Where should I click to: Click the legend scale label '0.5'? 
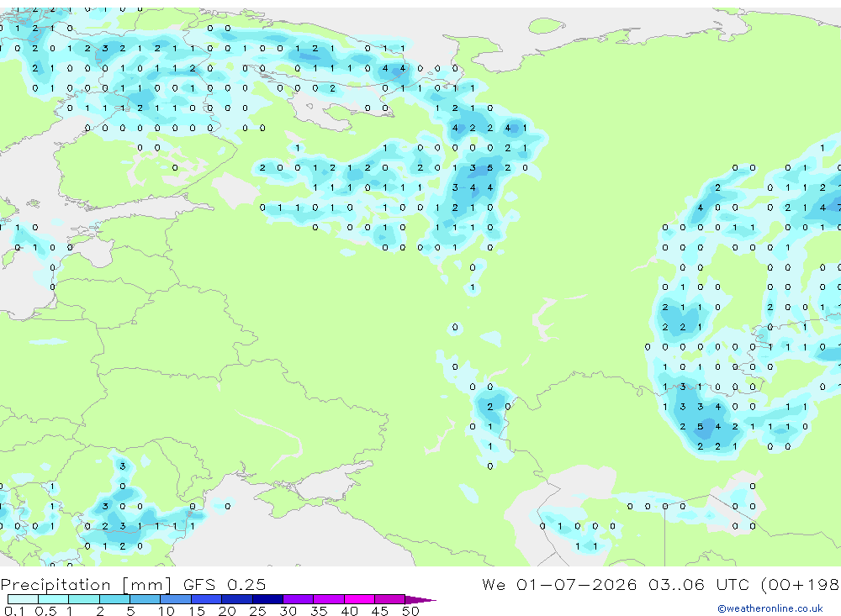[45, 611]
